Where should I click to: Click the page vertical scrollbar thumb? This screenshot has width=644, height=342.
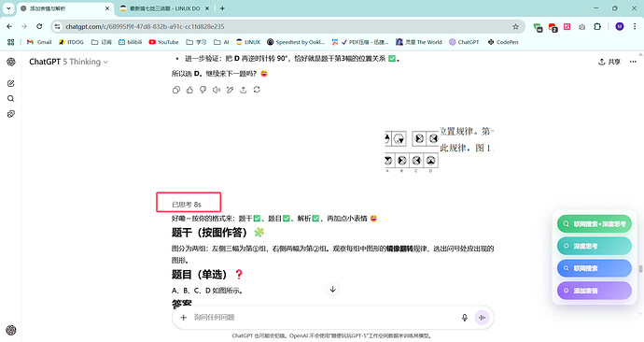coord(640,268)
